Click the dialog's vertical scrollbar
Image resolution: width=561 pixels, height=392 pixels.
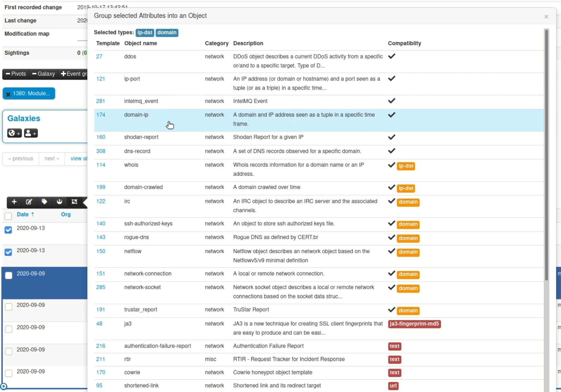[x=546, y=151]
